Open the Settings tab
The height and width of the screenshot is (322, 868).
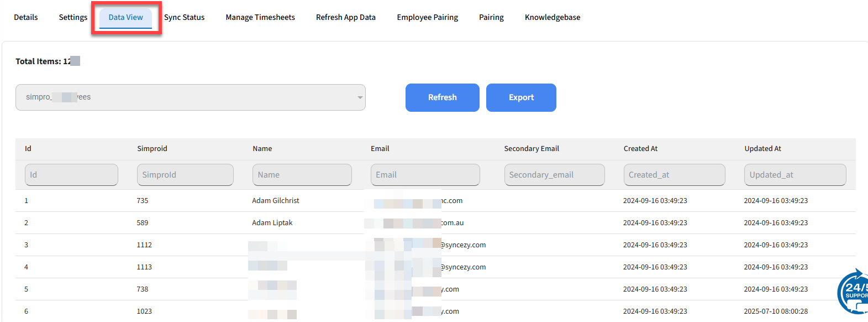tap(73, 17)
